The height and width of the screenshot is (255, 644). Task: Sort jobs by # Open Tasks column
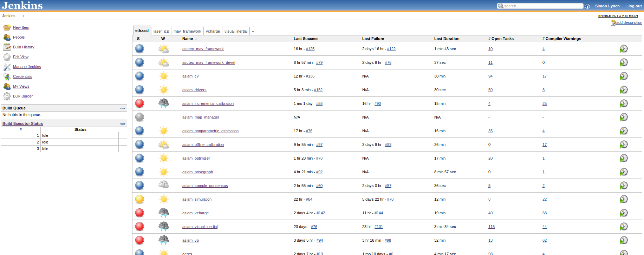click(501, 39)
